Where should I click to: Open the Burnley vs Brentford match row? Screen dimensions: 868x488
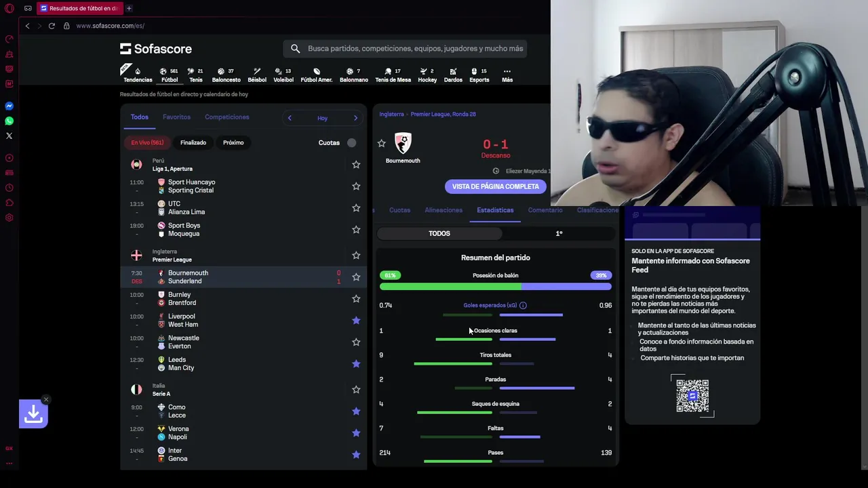click(x=243, y=299)
